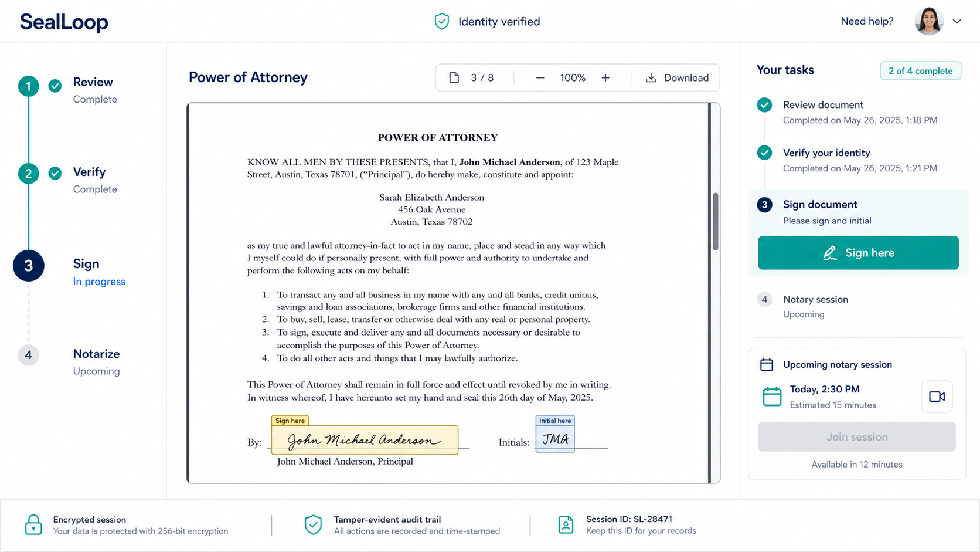Screen dimensions: 980x552
Task: Click the Sign document task title
Action: click(x=820, y=204)
